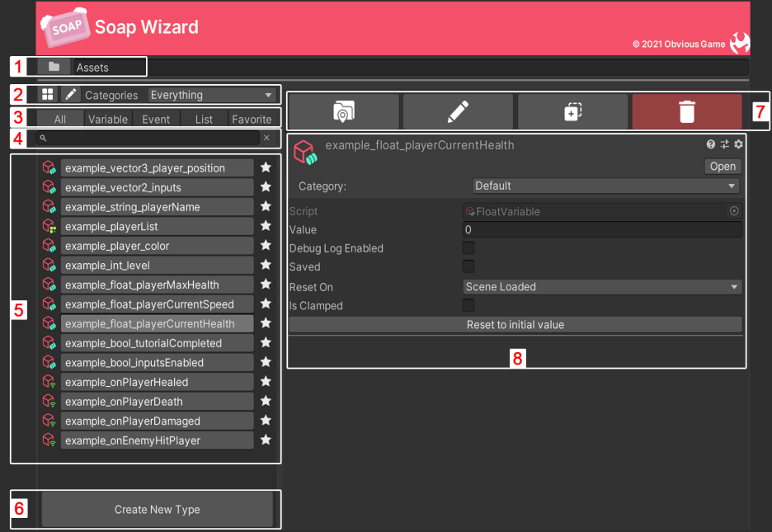
Task: Click Reset to initial value button
Action: [515, 325]
